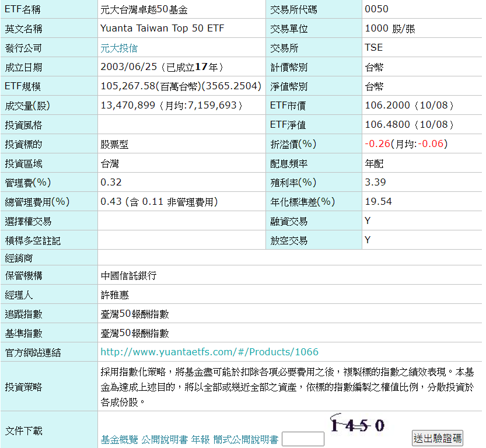Screen dimensions: 486x448
Task: Click the 選擇權交易 row label
Action: coord(28,222)
